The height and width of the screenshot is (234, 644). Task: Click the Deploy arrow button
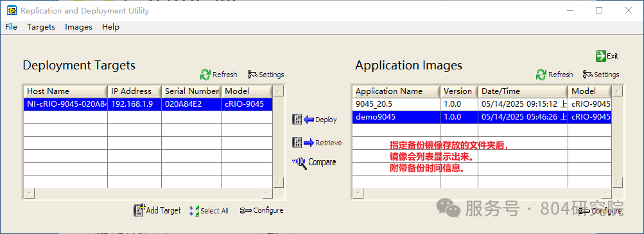click(314, 120)
